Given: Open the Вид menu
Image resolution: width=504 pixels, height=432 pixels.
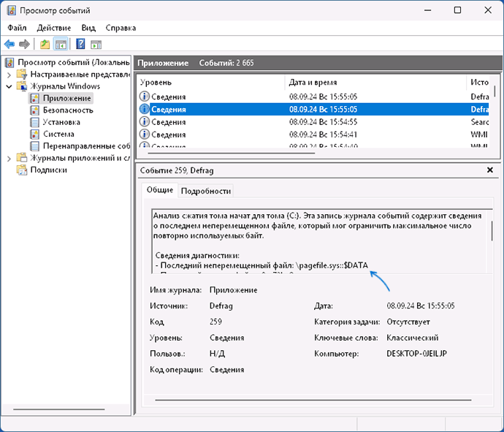Looking at the screenshot, I should [x=88, y=28].
